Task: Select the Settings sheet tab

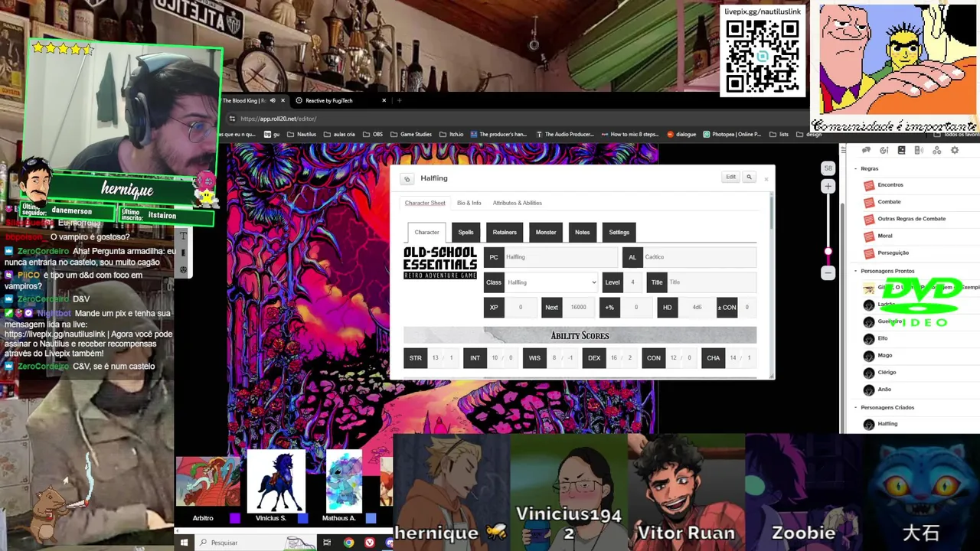Action: coord(619,232)
